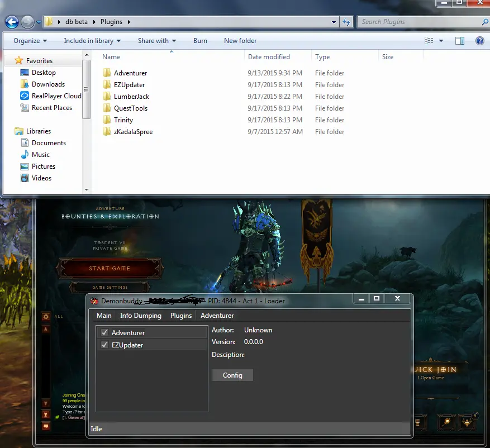Open the Trinity plugin folder
The width and height of the screenshot is (490, 448).
[x=123, y=120]
